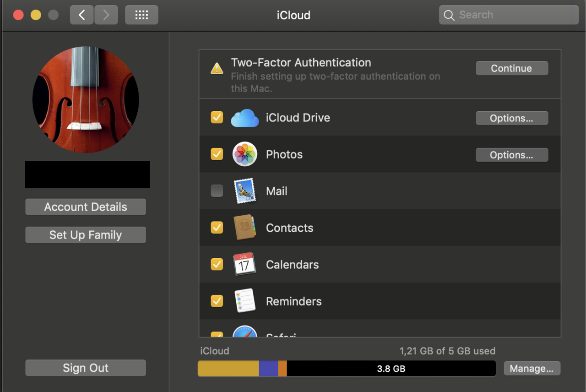Uncheck the iCloud Drive checkbox

217,117
